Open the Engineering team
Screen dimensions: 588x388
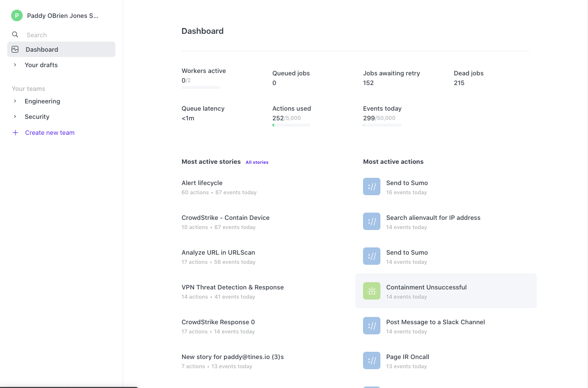coord(61,101)
